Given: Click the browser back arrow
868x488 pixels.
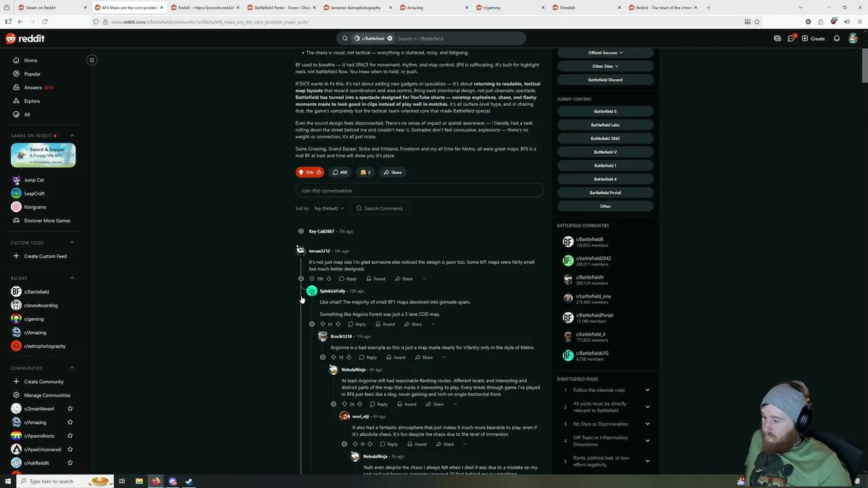Looking at the screenshot, I should (x=20, y=22).
